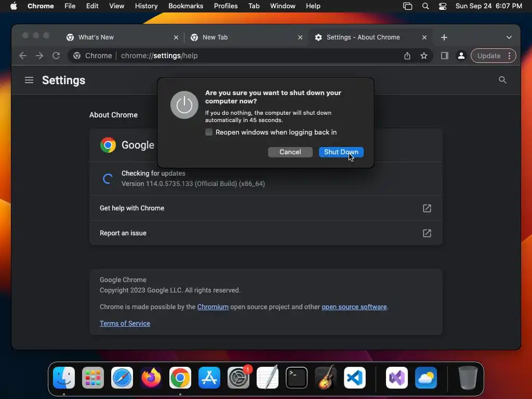Open the open source software link

click(x=354, y=307)
